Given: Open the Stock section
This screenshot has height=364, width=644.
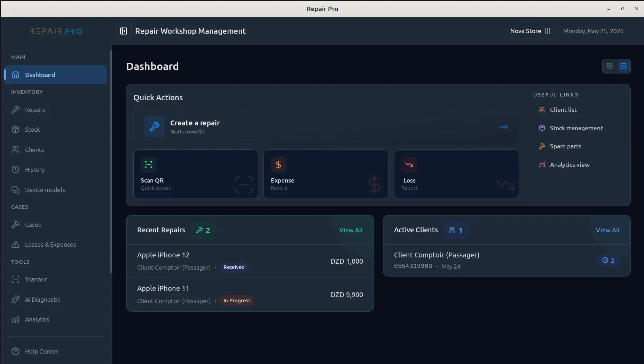Looking at the screenshot, I should (x=56, y=130).
